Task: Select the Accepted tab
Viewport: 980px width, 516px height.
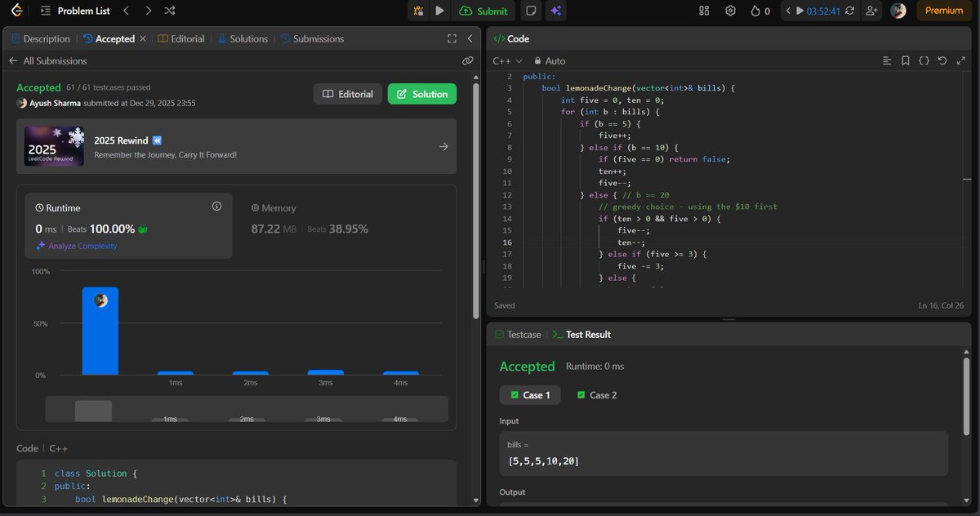Action: coord(109,38)
